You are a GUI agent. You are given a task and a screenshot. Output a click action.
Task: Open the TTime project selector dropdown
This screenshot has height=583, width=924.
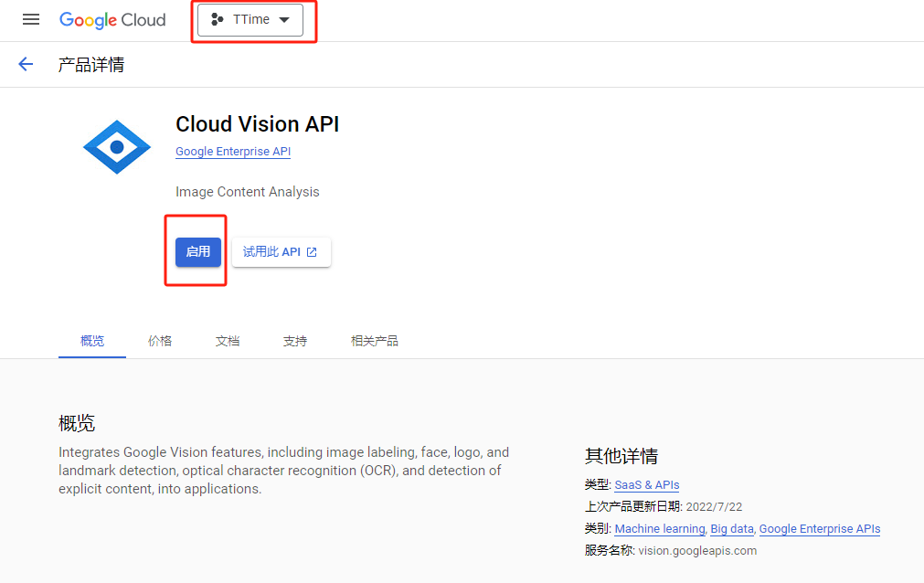pyautogui.click(x=250, y=19)
